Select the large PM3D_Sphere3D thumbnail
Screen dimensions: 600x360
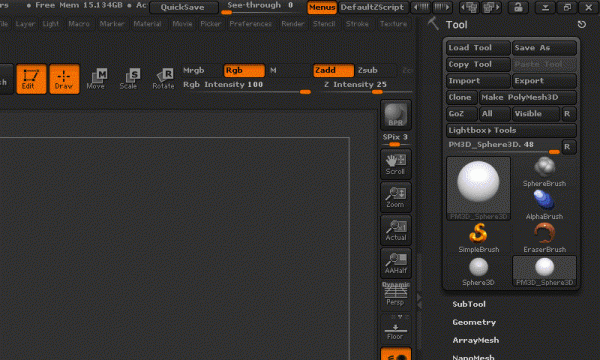478,188
